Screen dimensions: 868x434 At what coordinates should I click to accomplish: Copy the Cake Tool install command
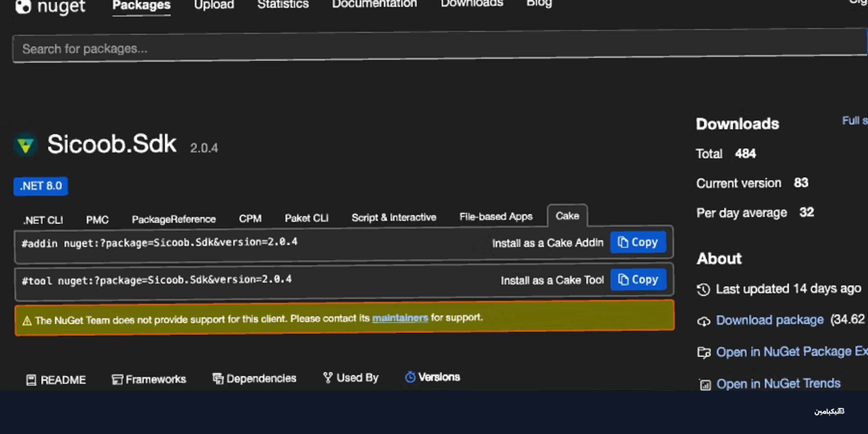pos(638,279)
